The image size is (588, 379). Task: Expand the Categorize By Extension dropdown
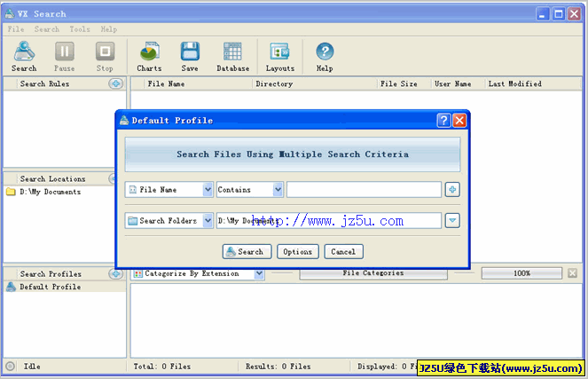coord(259,274)
